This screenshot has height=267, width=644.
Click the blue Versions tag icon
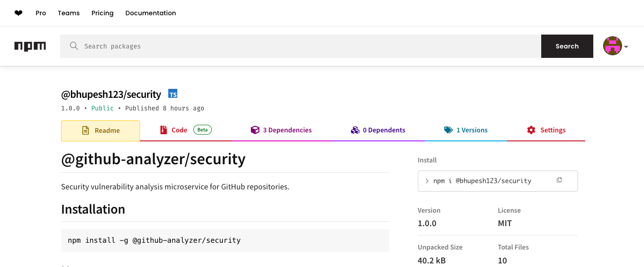click(448, 130)
